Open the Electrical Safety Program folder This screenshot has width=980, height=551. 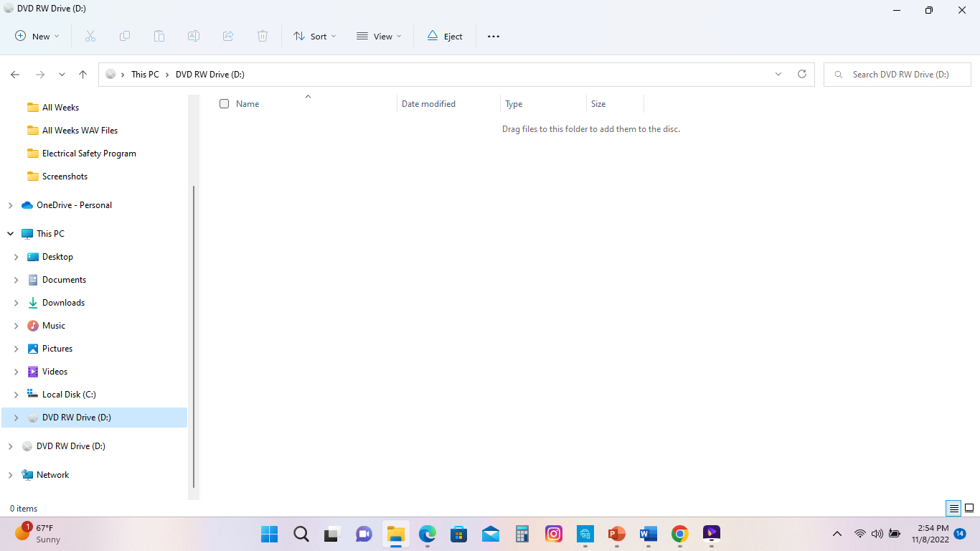click(89, 154)
